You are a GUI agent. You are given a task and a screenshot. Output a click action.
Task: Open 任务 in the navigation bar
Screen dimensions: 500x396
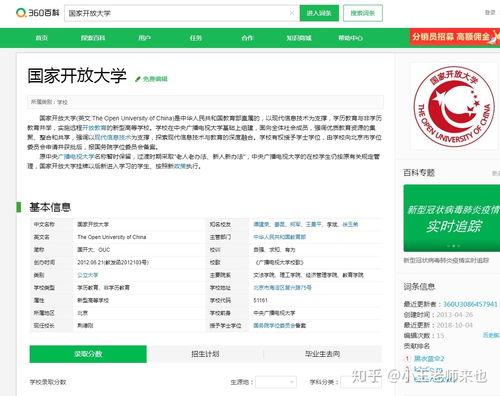196,38
